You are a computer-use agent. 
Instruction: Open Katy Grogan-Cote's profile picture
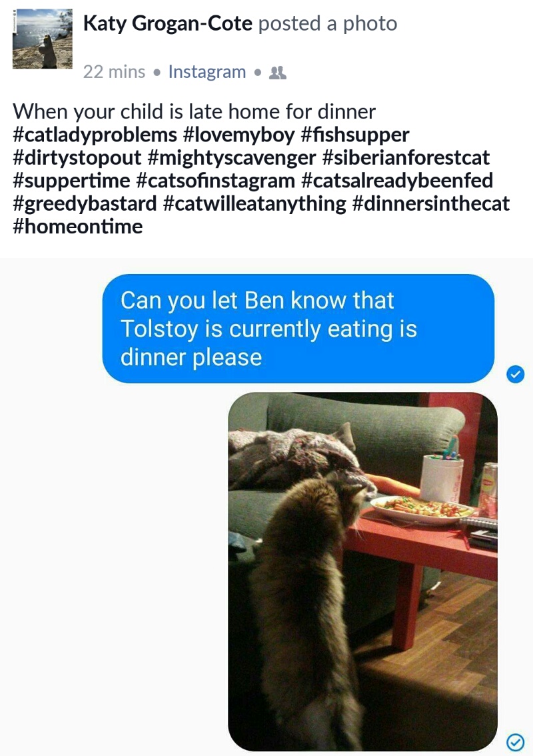point(43,39)
